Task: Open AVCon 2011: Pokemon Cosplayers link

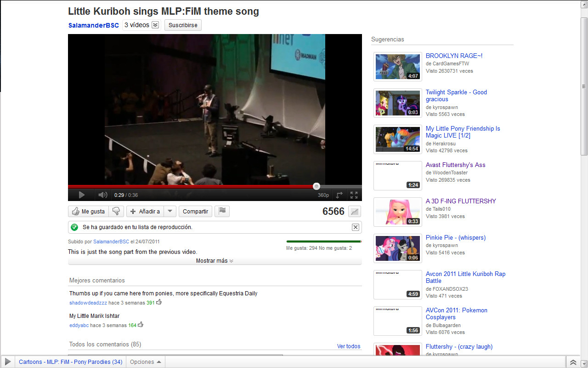Action: 457,314
